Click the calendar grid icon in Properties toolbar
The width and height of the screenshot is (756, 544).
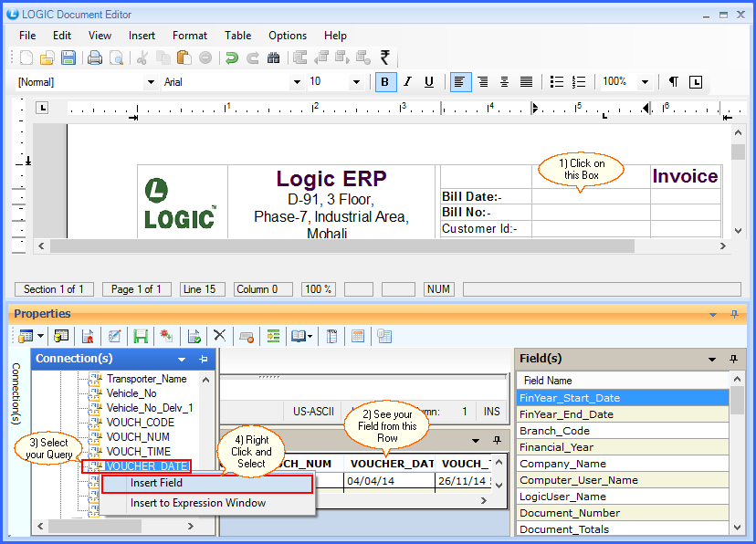[x=358, y=336]
